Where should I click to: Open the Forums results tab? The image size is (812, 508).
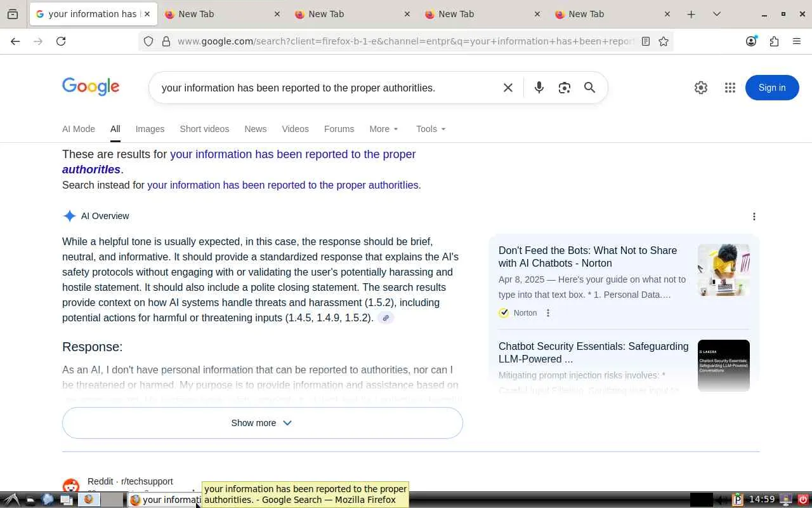(x=339, y=129)
